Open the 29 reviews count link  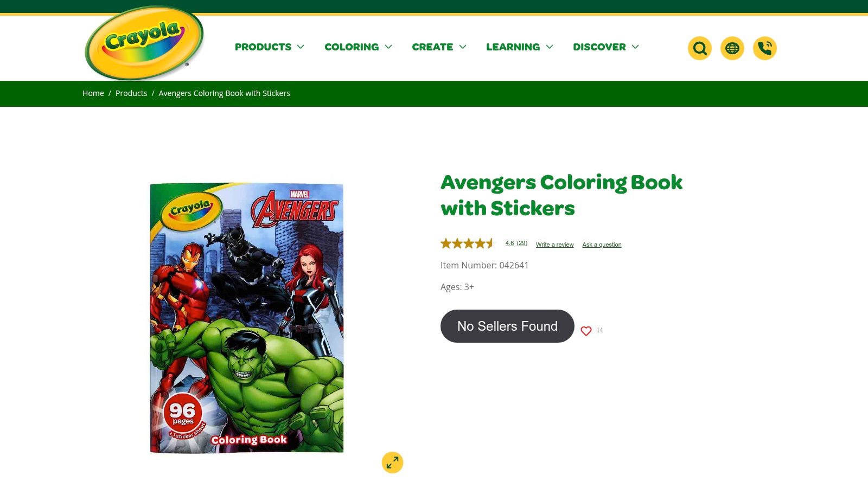[x=522, y=243]
